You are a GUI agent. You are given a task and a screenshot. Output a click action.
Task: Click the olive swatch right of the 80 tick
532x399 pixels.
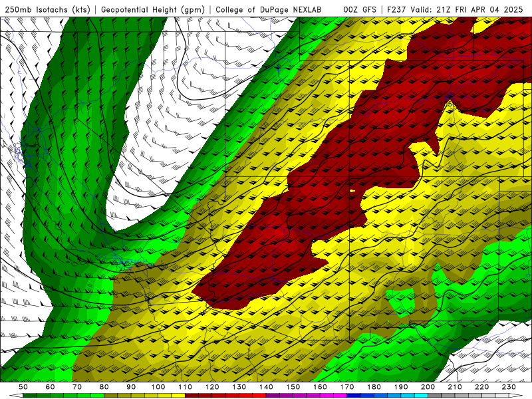(x=111, y=396)
